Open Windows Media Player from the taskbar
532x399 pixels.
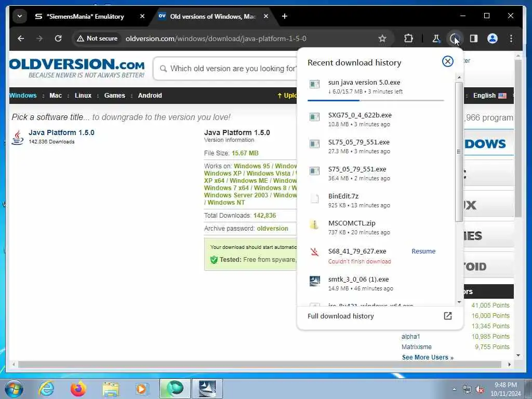pos(141,389)
